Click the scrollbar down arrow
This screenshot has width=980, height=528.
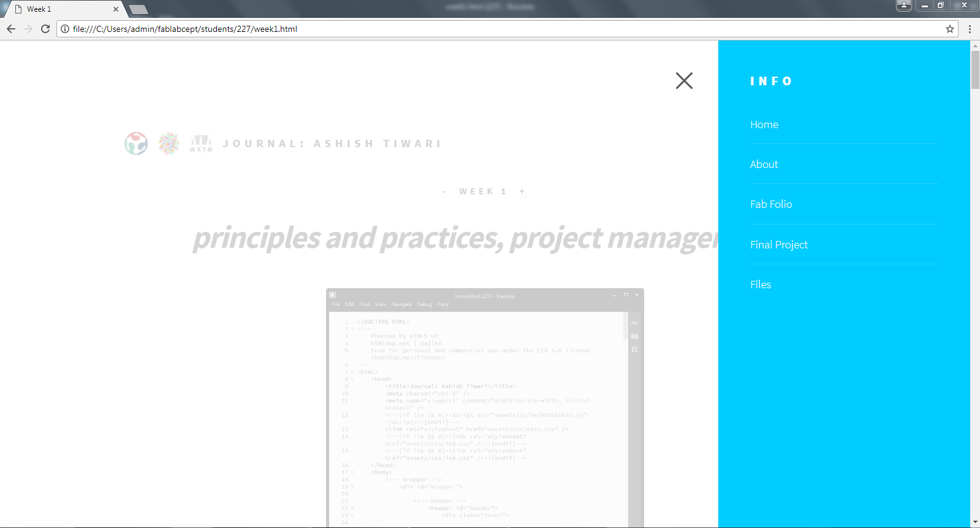click(975, 522)
